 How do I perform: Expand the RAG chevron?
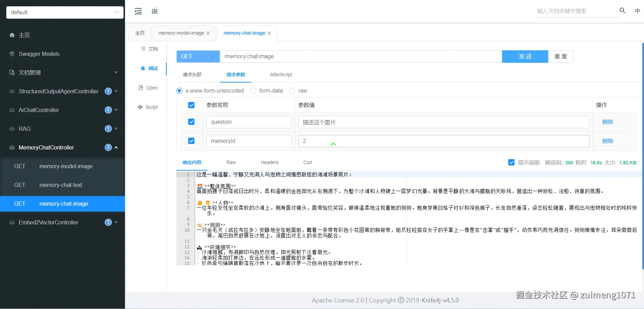(116, 129)
